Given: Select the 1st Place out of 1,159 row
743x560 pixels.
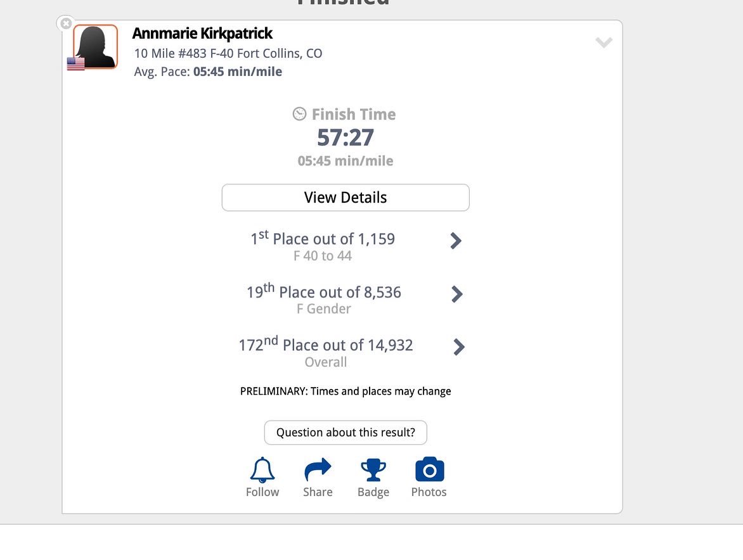Looking at the screenshot, I should [322, 239].
